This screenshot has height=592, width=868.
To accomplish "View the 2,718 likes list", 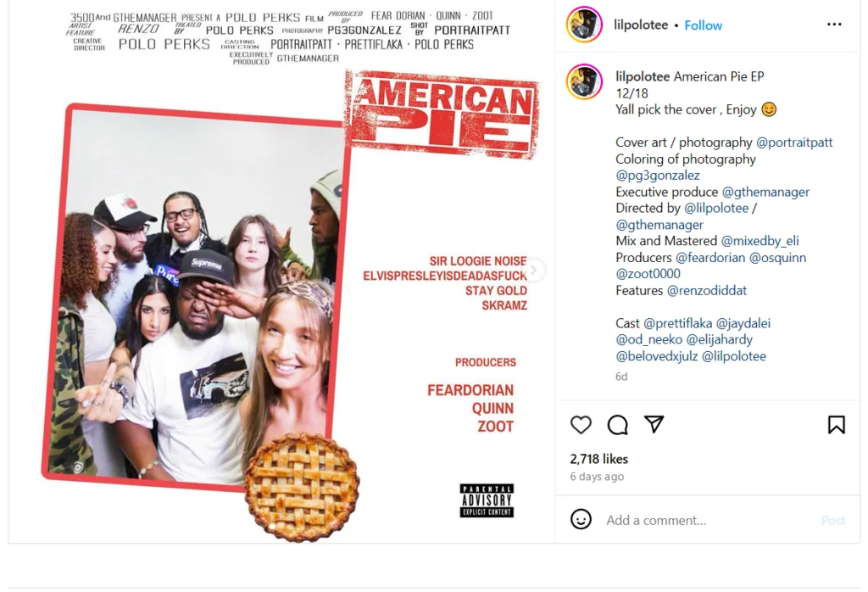I will click(599, 459).
